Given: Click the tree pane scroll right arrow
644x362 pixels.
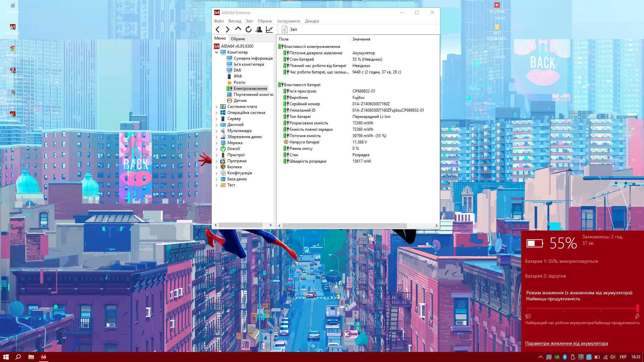Looking at the screenshot, I should click(271, 225).
